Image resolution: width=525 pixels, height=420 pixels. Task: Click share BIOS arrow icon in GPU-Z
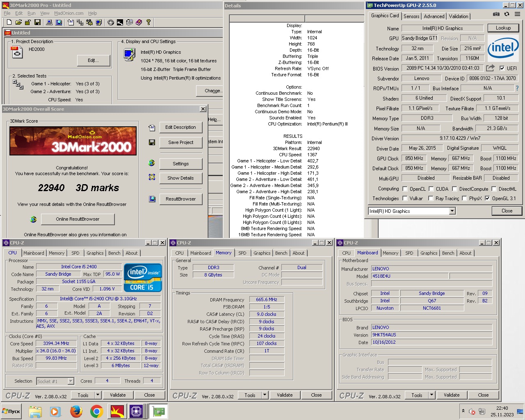point(490,68)
